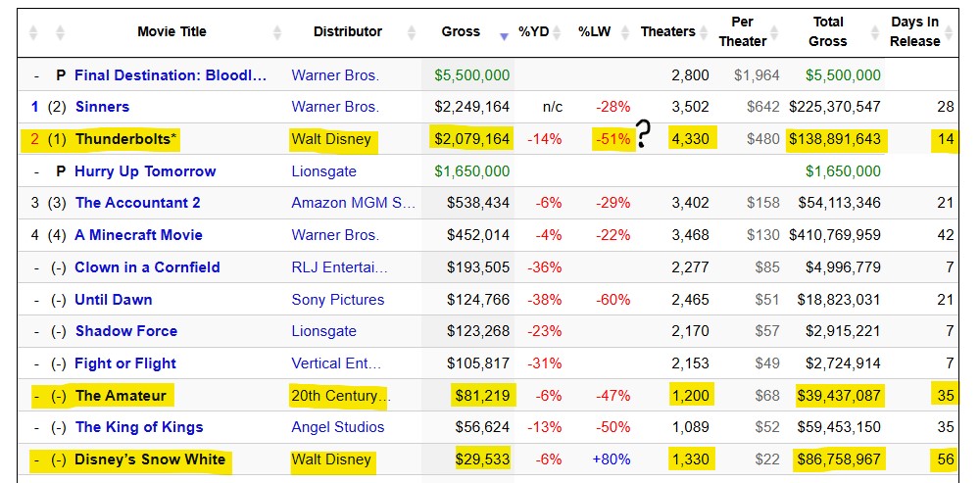Click sort arrows right of Movie Title
Viewport: 980px width, 483px height.
[277, 32]
